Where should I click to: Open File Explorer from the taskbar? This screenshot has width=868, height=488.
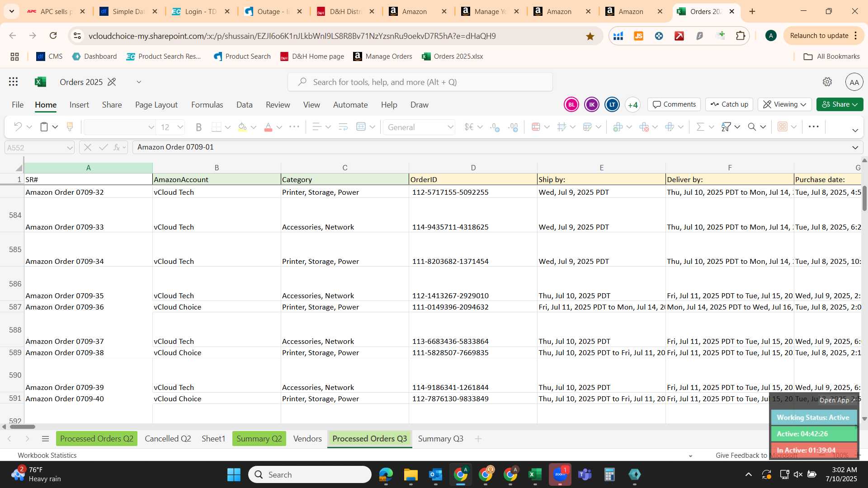(x=410, y=475)
